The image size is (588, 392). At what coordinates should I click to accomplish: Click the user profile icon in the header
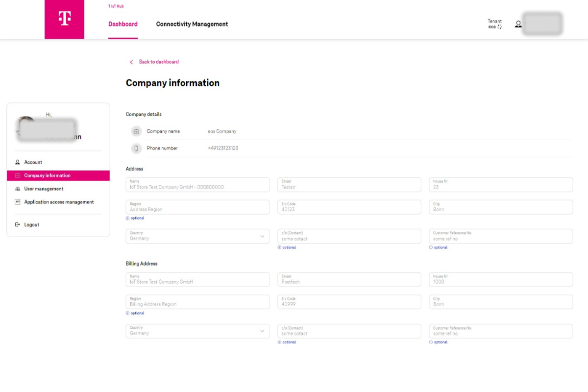click(518, 24)
